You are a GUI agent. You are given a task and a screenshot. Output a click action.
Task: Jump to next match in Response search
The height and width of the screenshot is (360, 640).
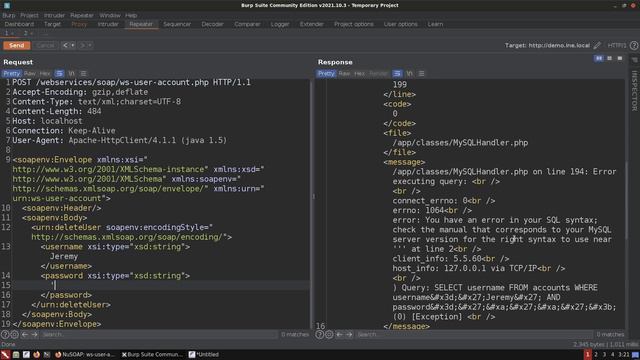pyautogui.click(x=349, y=335)
